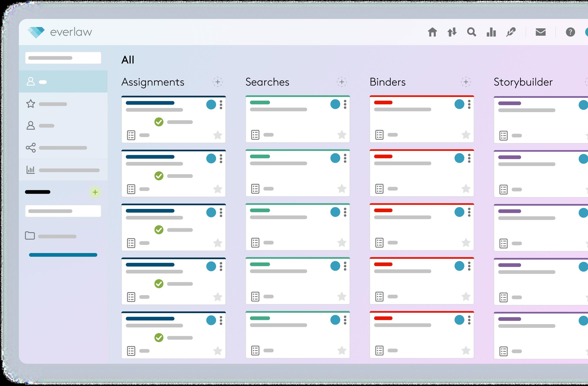Open the uploads arrows icon in header

(452, 32)
